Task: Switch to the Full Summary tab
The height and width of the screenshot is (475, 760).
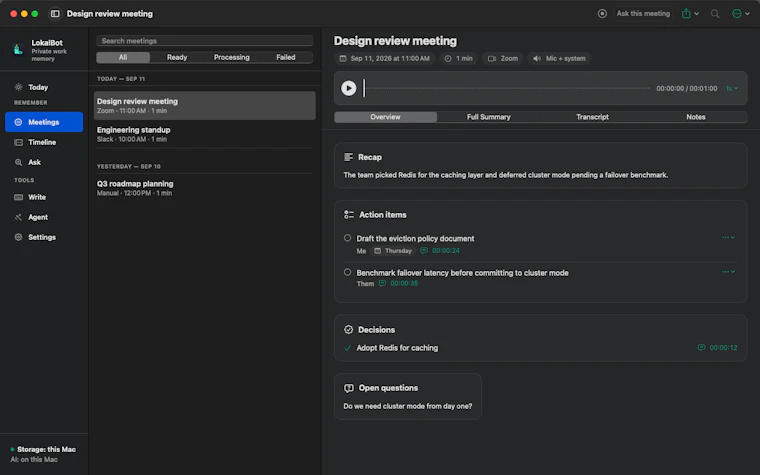Action: (x=489, y=117)
